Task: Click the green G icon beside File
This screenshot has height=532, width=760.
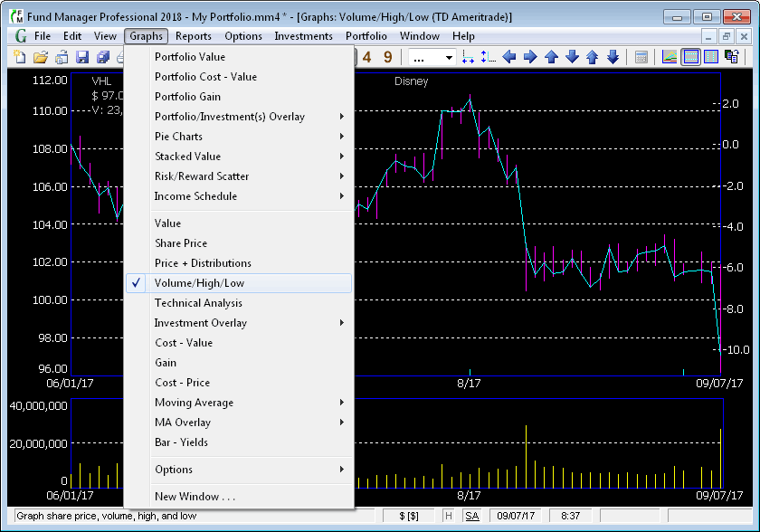Action: click(x=20, y=36)
